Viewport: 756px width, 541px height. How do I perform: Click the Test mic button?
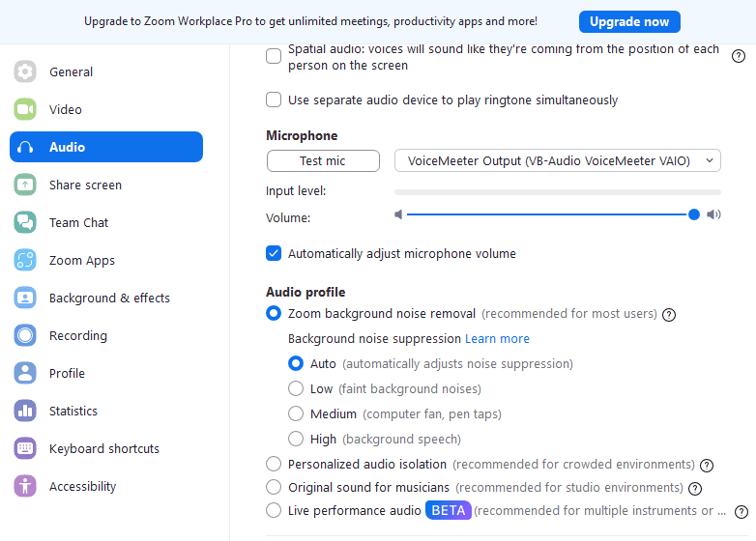[323, 161]
